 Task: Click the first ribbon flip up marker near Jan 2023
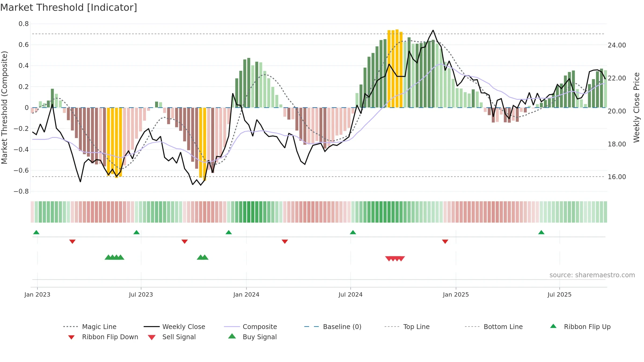point(36,232)
